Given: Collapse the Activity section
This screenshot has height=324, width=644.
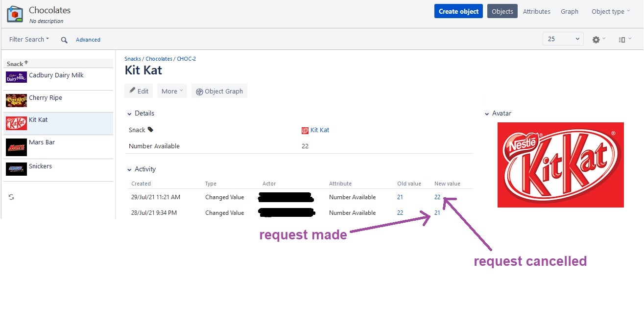Looking at the screenshot, I should click(x=130, y=169).
